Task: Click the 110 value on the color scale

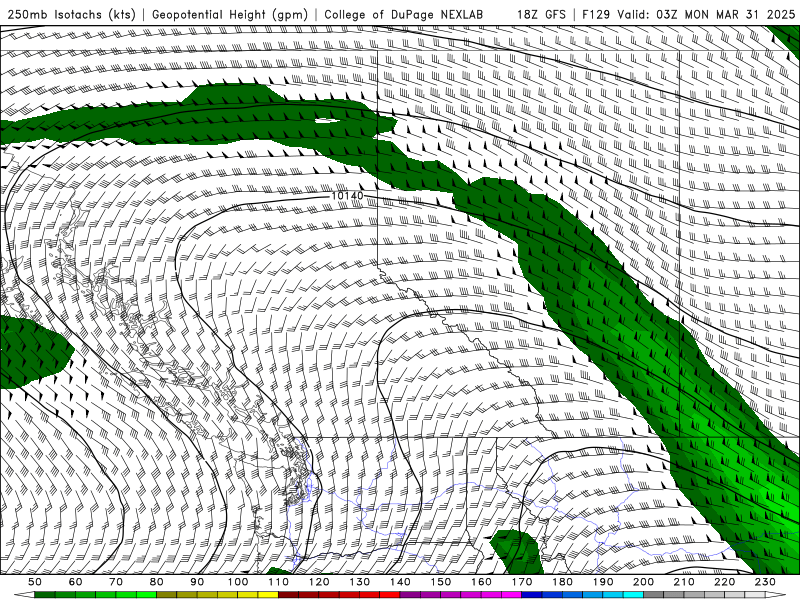Action: click(x=279, y=582)
